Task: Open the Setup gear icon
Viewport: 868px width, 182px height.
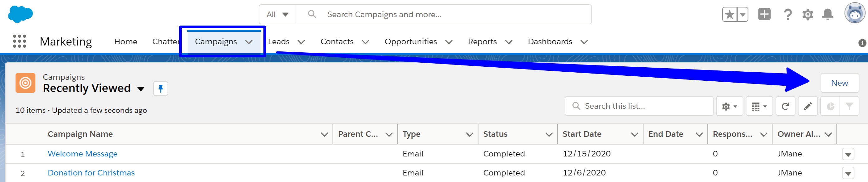Action: point(808,14)
